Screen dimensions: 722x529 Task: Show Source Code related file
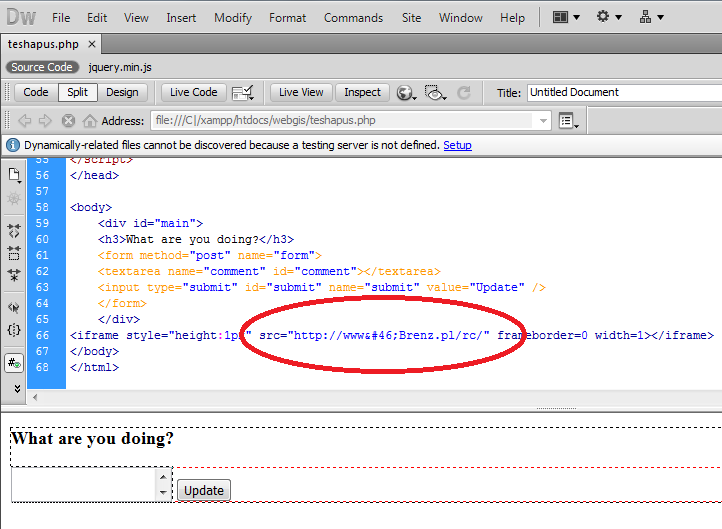(42, 67)
